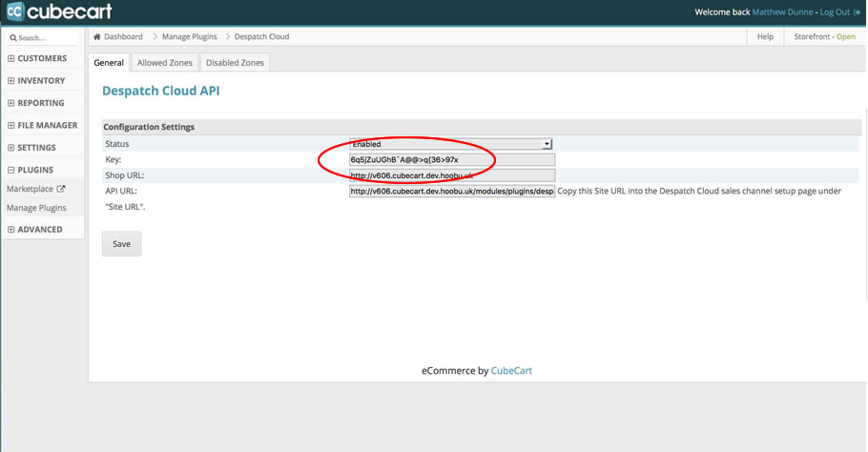The width and height of the screenshot is (868, 452).
Task: Save the configuration settings
Action: click(x=122, y=244)
